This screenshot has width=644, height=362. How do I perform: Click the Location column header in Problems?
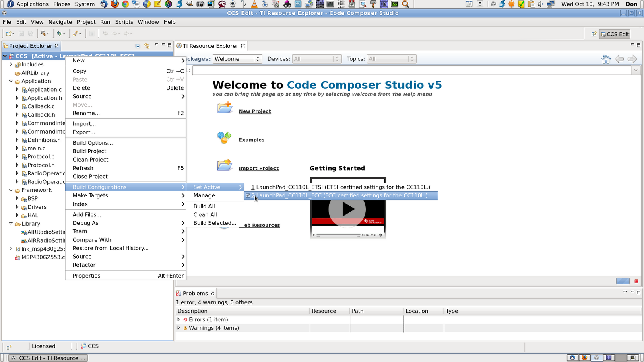[x=423, y=311]
